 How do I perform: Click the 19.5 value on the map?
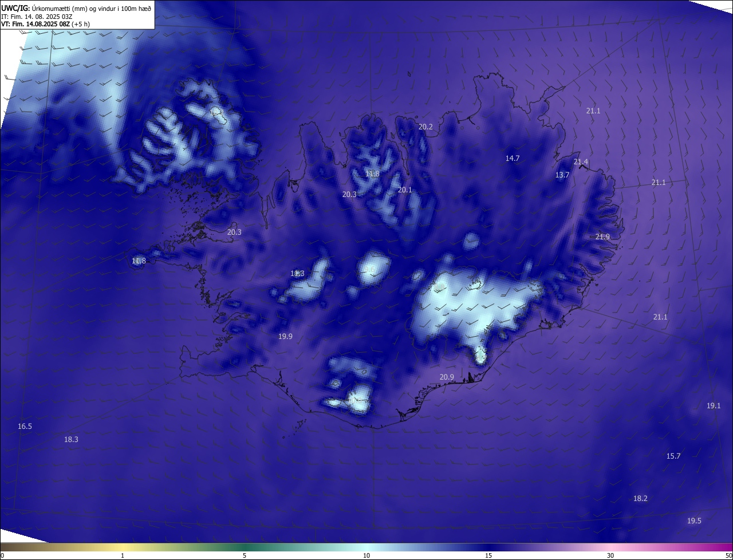694,521
